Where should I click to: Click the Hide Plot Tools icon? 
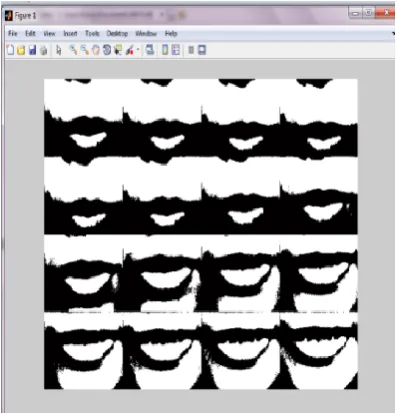coord(191,50)
